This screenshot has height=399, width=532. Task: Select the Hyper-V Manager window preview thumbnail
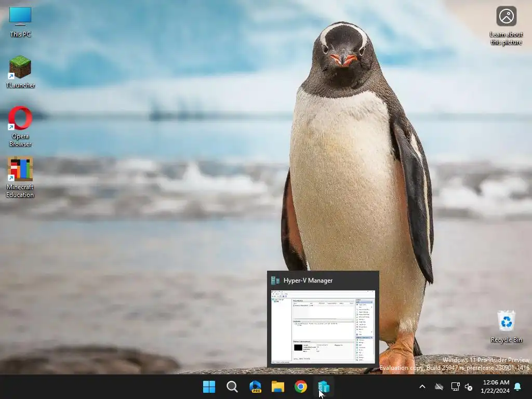coord(323,327)
